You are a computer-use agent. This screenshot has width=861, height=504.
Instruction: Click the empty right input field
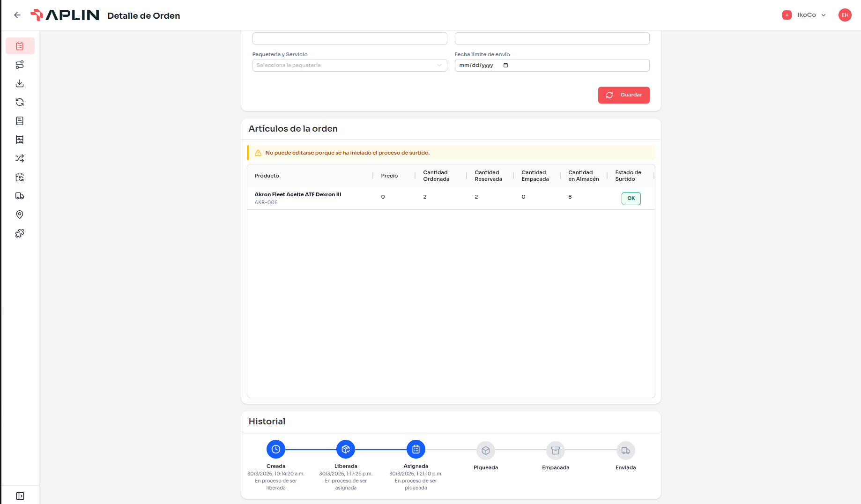tap(552, 38)
